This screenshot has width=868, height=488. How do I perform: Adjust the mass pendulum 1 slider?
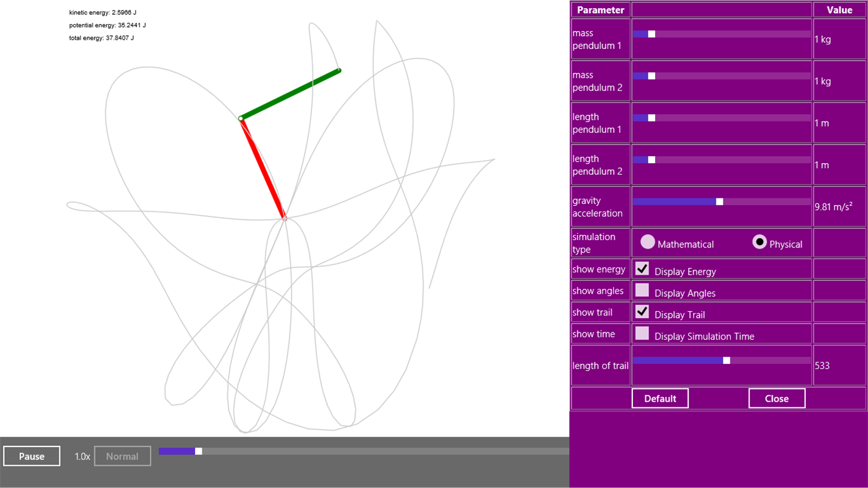click(651, 34)
